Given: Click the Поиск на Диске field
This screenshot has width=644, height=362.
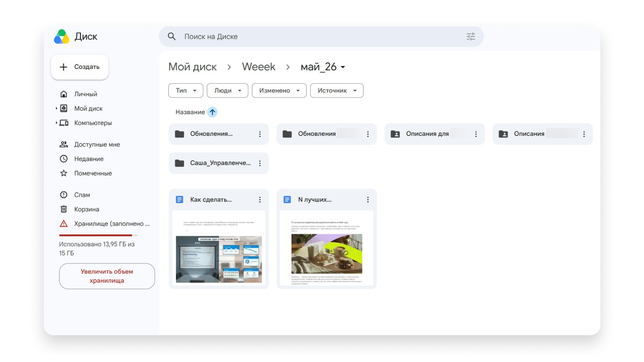Looking at the screenshot, I should click(x=321, y=37).
